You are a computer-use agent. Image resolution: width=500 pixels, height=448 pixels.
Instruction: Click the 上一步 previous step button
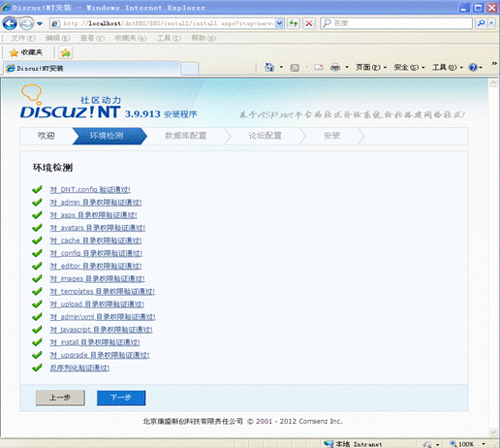pyautogui.click(x=60, y=398)
